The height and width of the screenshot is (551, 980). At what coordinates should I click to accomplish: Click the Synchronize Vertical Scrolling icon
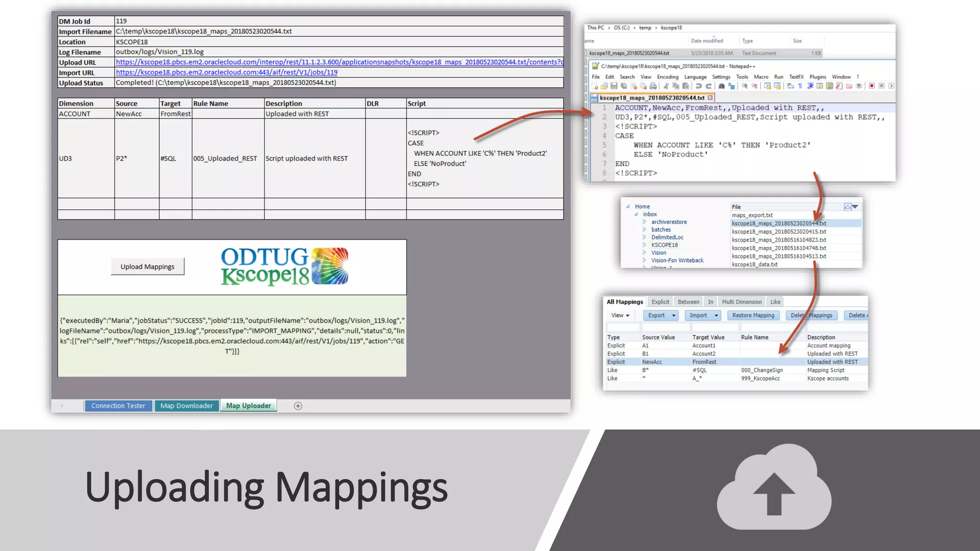click(x=768, y=86)
